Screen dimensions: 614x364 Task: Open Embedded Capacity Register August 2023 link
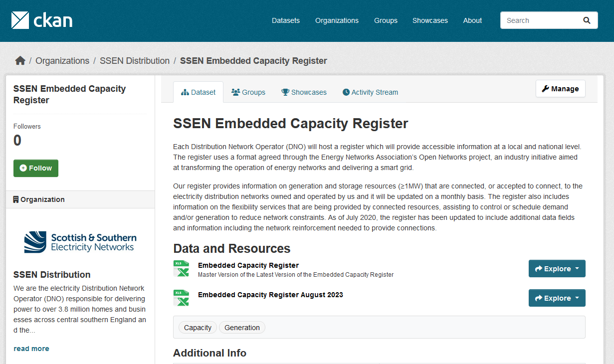(270, 295)
